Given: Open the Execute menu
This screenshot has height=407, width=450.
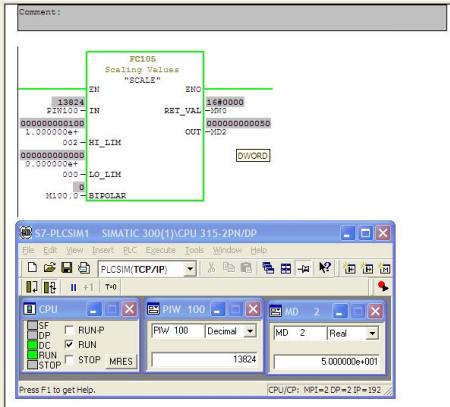Looking at the screenshot, I should [x=161, y=250].
